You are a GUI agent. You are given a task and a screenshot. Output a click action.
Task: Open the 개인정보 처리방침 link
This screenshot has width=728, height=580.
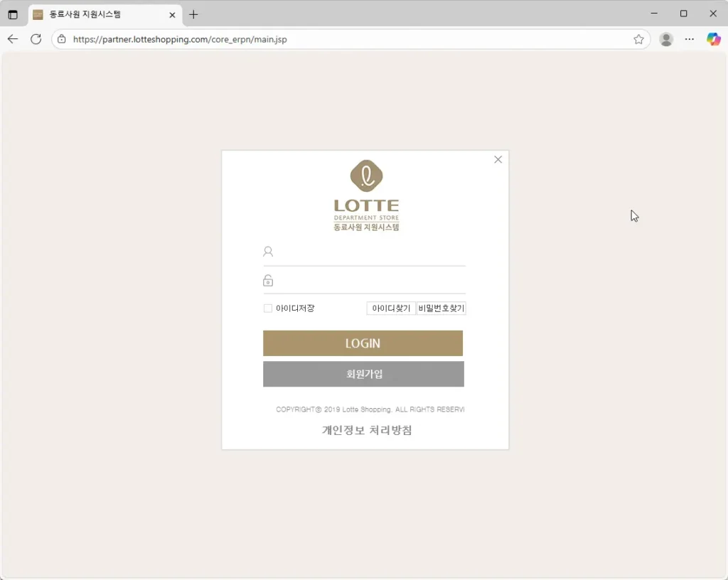tap(367, 430)
